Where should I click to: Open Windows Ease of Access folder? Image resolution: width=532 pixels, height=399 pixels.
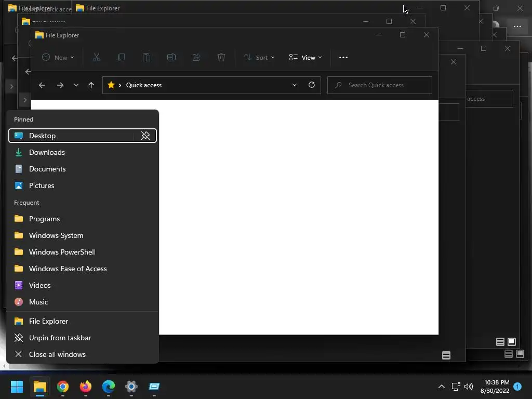tap(83, 269)
